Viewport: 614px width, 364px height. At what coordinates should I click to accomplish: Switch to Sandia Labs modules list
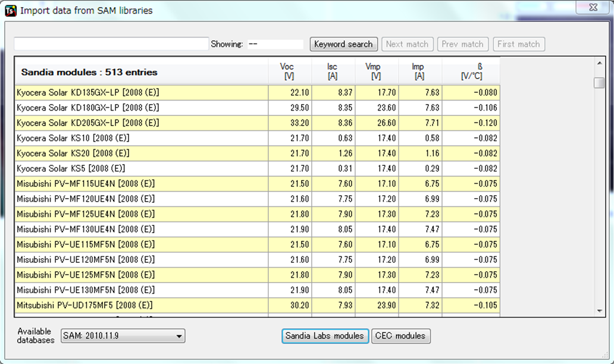click(325, 336)
